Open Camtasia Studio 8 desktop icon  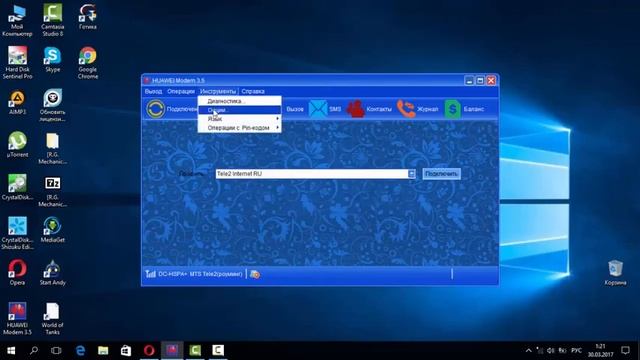point(53,20)
